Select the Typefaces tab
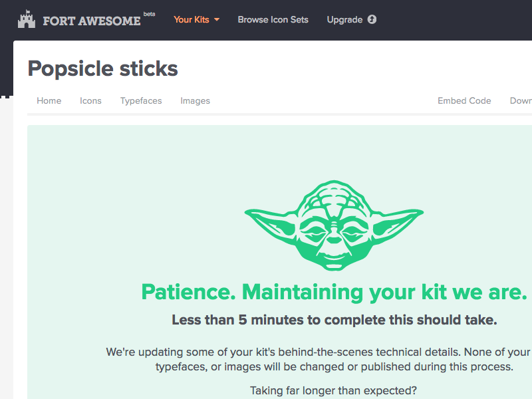This screenshot has width=532, height=399. click(141, 101)
